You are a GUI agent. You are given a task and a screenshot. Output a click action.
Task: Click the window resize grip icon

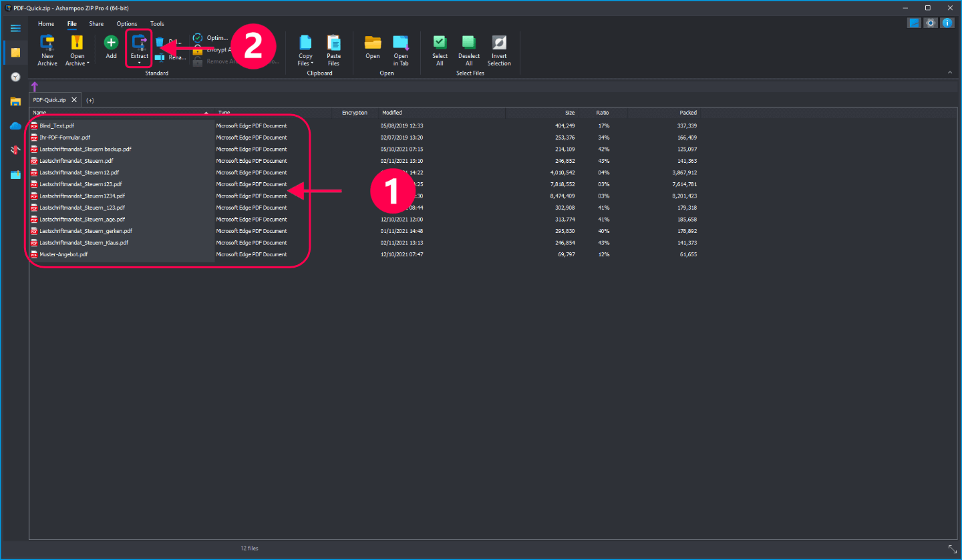tap(953, 549)
